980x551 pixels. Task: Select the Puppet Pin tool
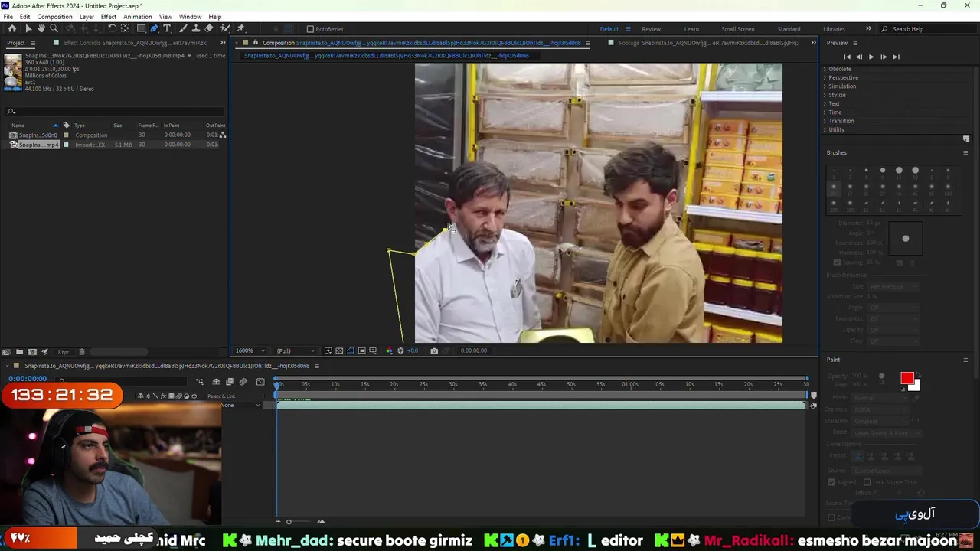click(240, 28)
